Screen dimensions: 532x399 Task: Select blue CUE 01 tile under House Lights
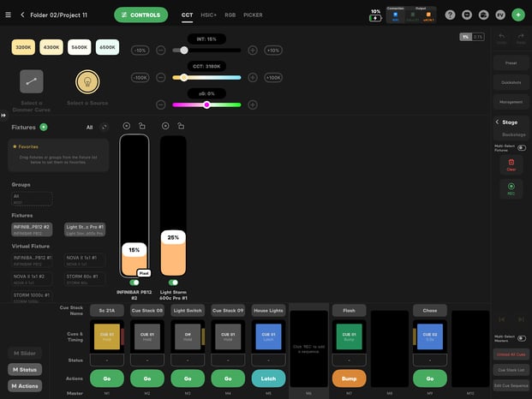268,336
